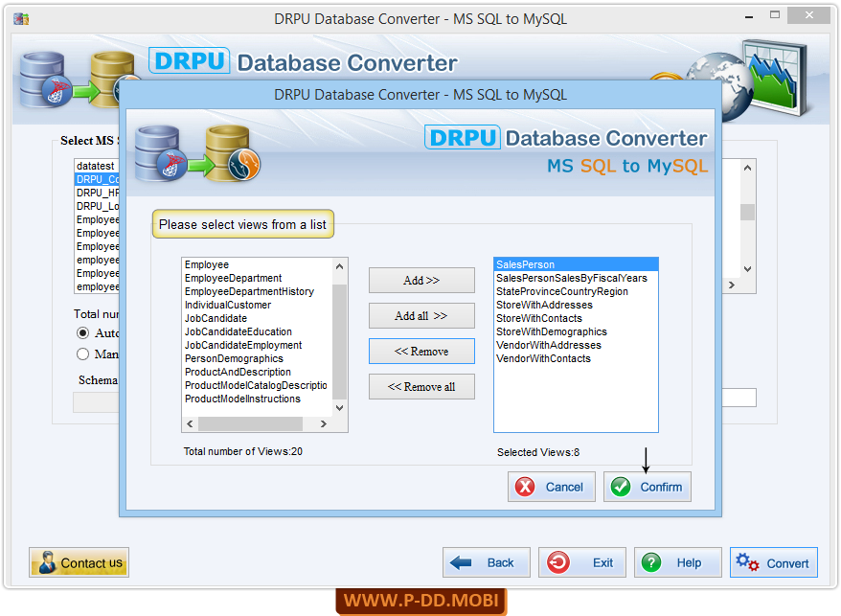Select VendorWithContacts in selected views

pyautogui.click(x=576, y=358)
